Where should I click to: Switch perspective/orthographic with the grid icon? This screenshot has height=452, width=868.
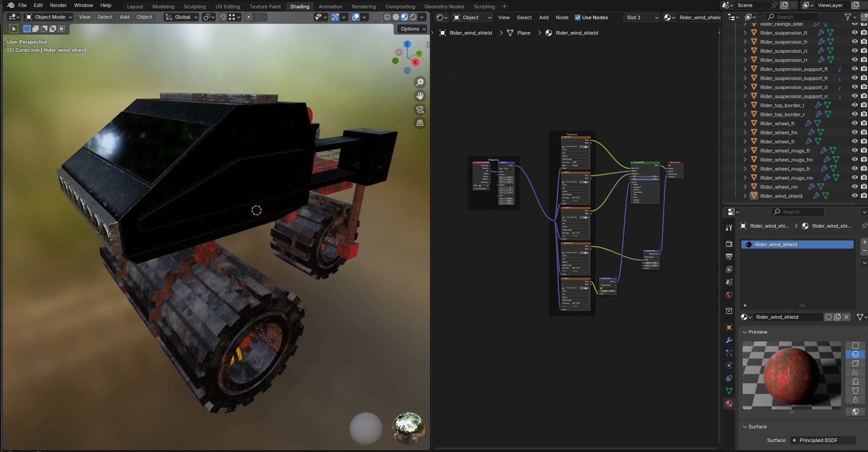coord(420,123)
